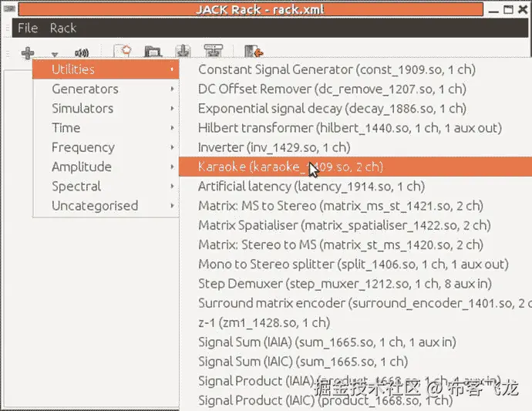Screen dimensions: 532x411
Task: Select the highlighted Karaoke plugin
Action: click(355, 167)
